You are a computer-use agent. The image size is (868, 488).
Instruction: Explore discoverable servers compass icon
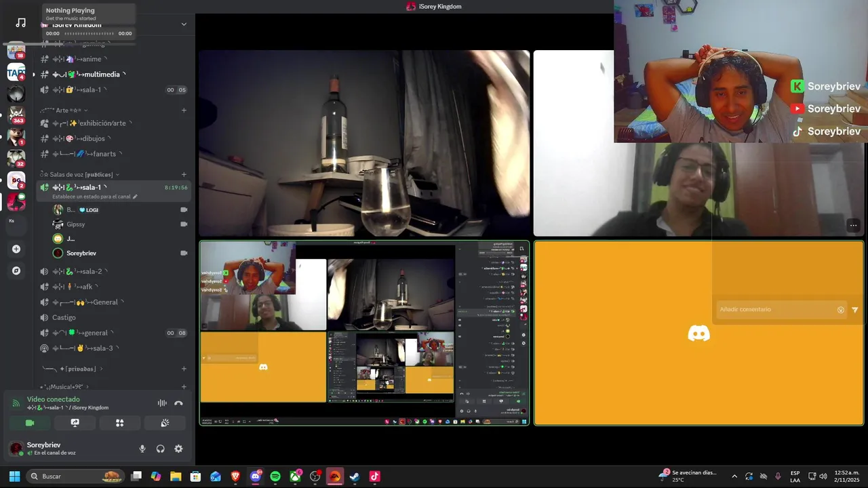pos(16,270)
